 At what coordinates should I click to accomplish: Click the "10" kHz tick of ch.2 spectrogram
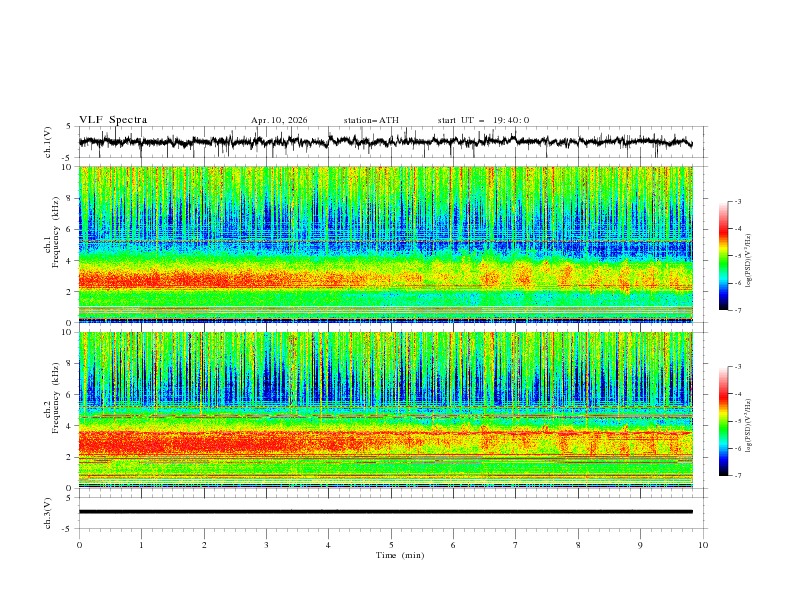(x=69, y=332)
